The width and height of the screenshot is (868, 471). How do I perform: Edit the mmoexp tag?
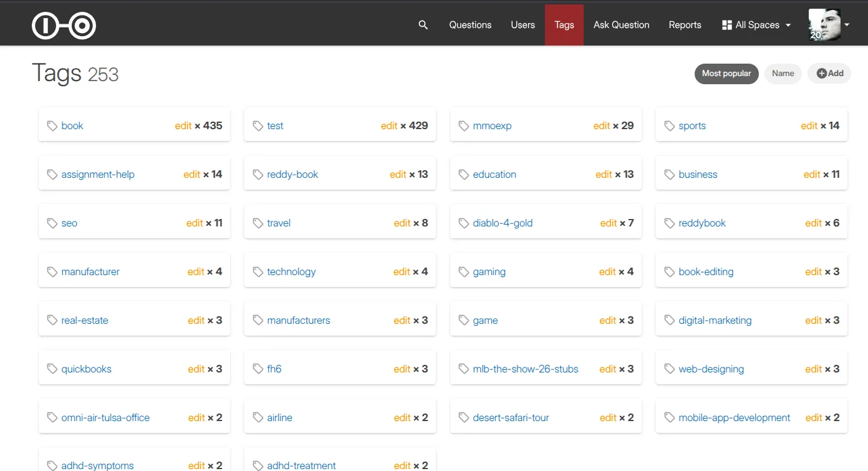click(x=602, y=126)
